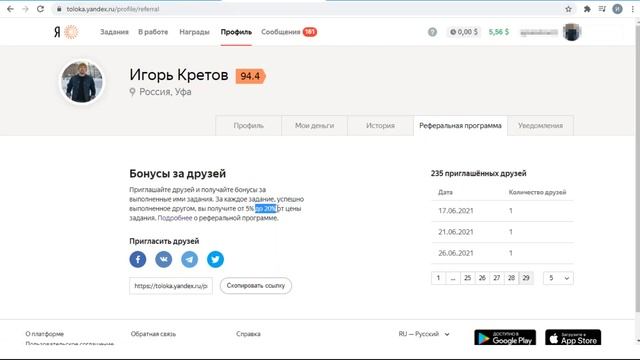The width and height of the screenshot is (640, 360).
Task: Open the browser extensions puzzle icon
Action: [x=587, y=9]
